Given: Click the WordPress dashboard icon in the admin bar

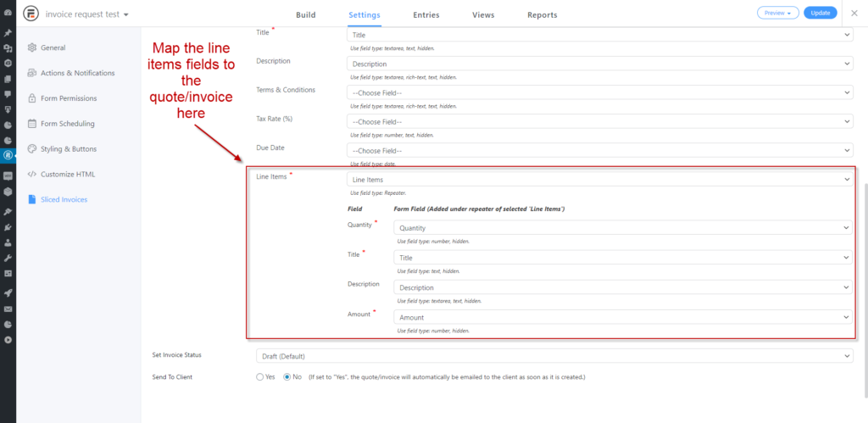Looking at the screenshot, I should [x=8, y=12].
